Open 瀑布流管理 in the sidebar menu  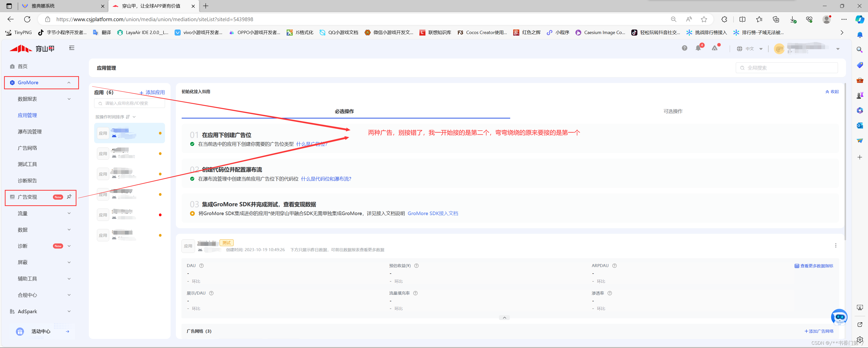(30, 132)
